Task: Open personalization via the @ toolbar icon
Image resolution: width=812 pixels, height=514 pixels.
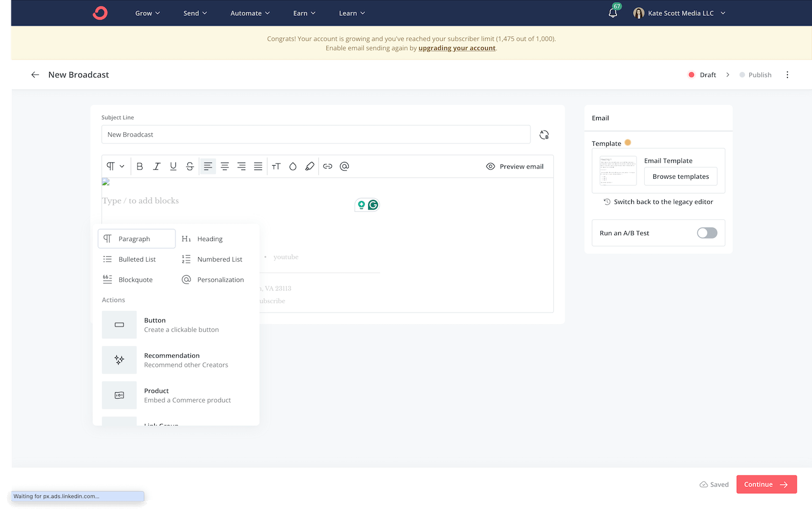Action: (x=344, y=166)
